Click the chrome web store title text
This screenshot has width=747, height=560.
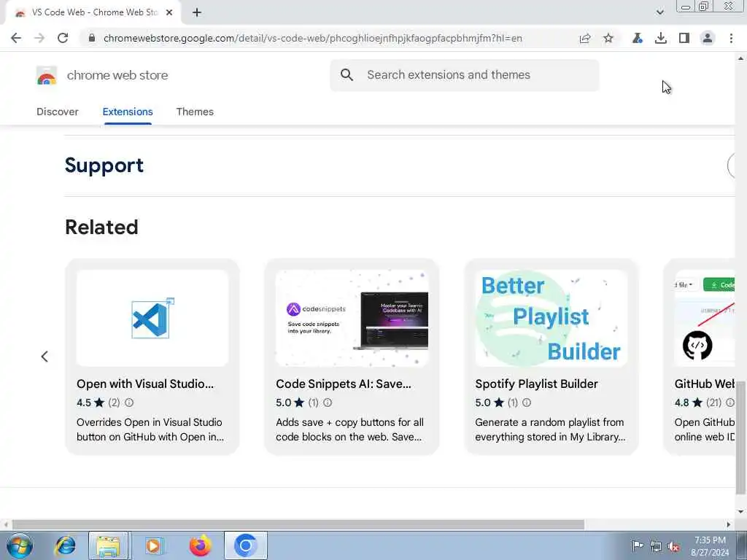pyautogui.click(x=117, y=75)
